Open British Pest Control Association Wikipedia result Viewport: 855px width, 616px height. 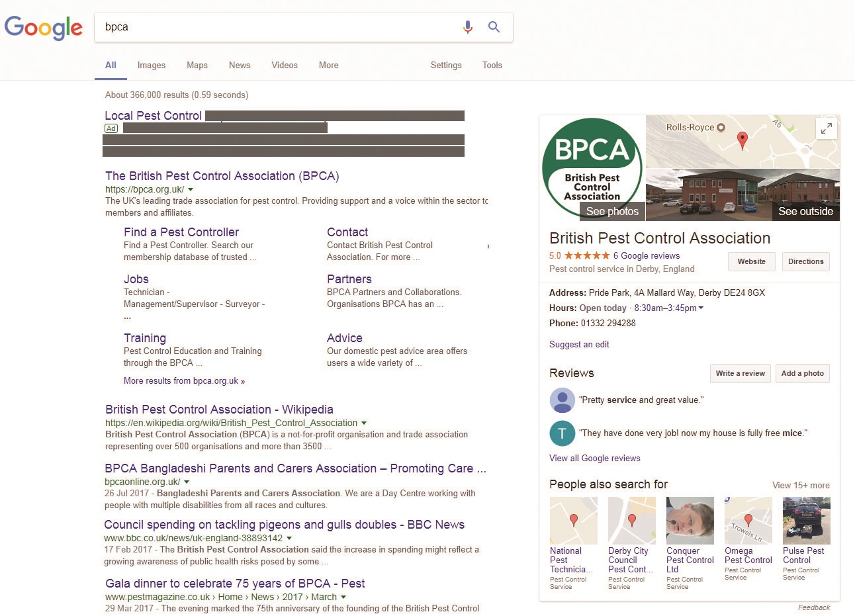[x=219, y=410]
